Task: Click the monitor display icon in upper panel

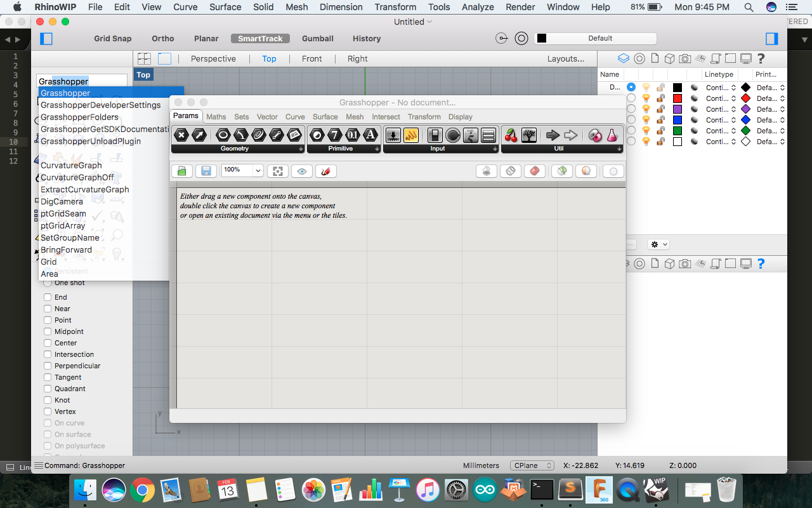Action: pyautogui.click(x=746, y=58)
